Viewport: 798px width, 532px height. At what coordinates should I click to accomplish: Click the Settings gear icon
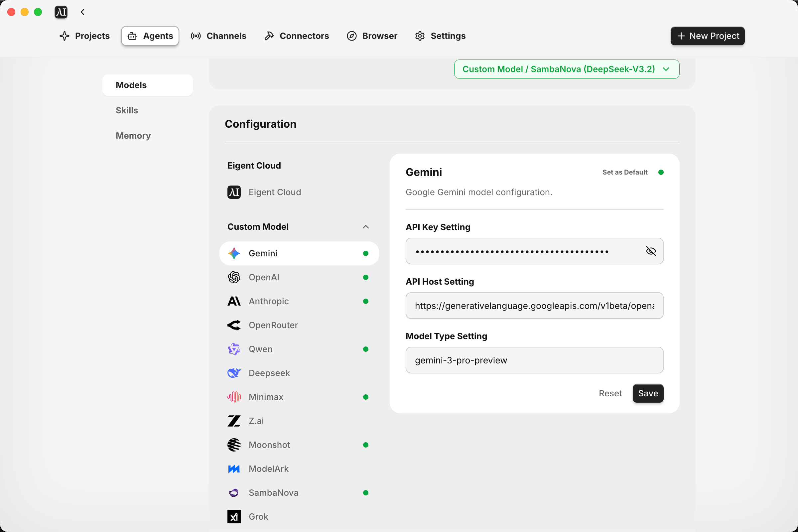420,36
